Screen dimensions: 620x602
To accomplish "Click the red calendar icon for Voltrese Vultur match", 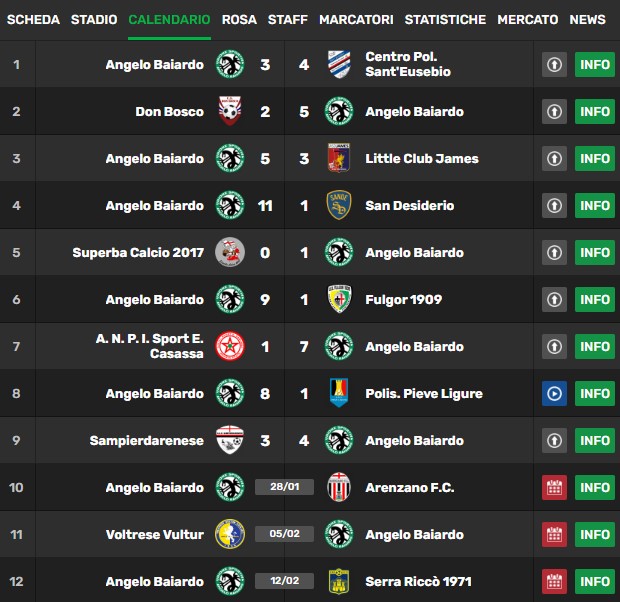I will 554,535.
